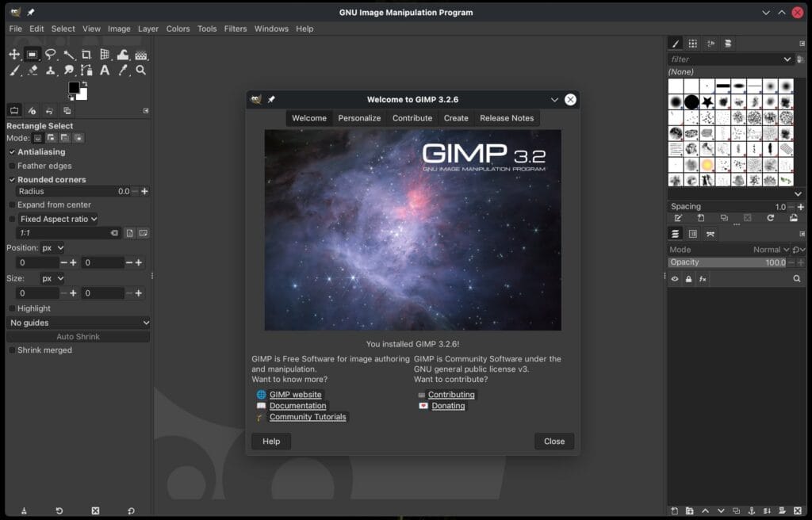Viewport: 812px width, 520px height.
Task: Switch to the Create tab
Action: coord(456,118)
